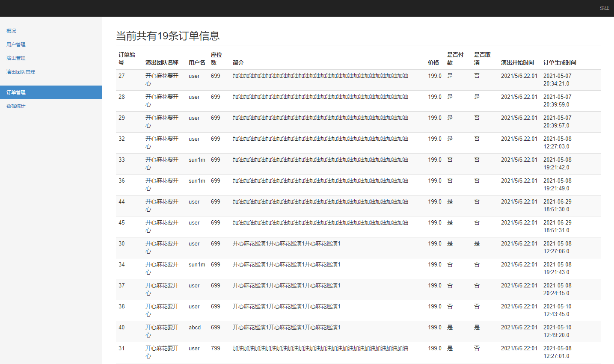Navigate to 演出管理 performance management

point(15,58)
